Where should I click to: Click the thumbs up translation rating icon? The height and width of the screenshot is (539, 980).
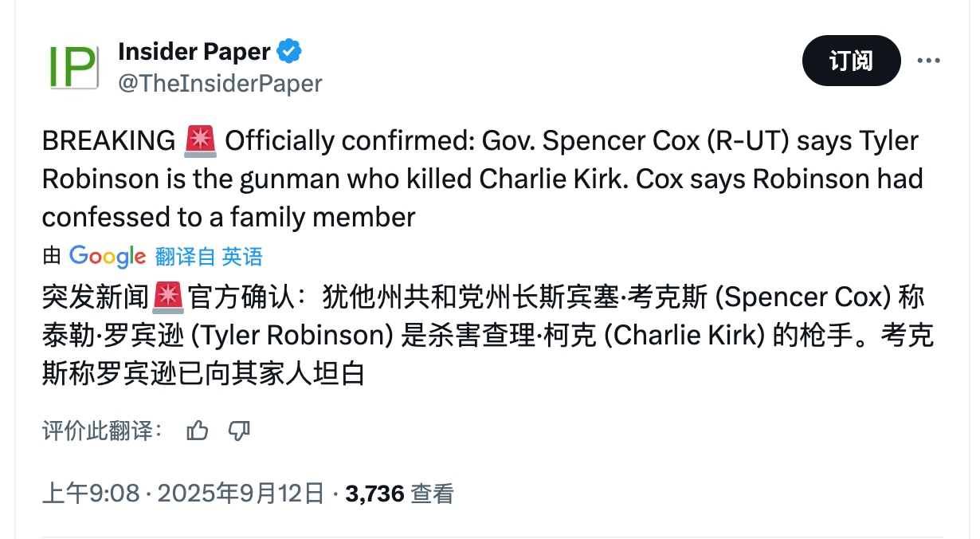197,431
